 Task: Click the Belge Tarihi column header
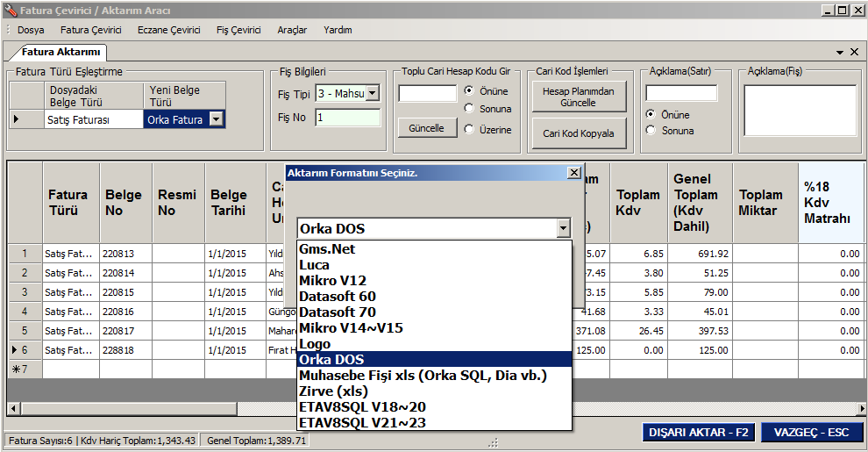click(x=235, y=203)
